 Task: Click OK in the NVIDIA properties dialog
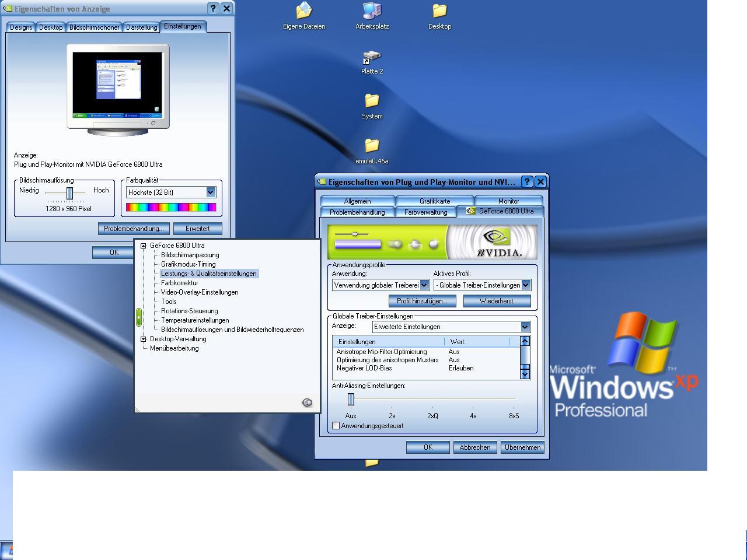428,447
